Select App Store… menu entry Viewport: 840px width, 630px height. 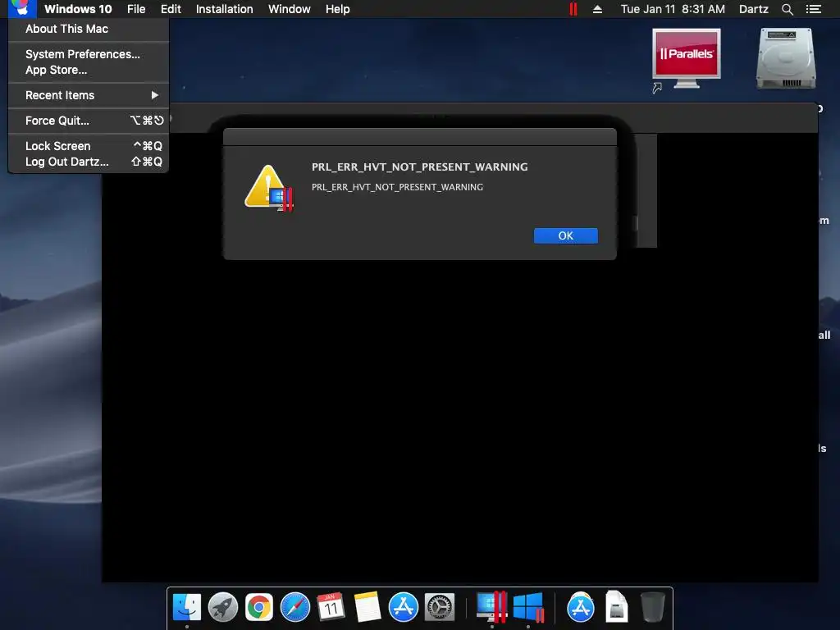point(56,71)
